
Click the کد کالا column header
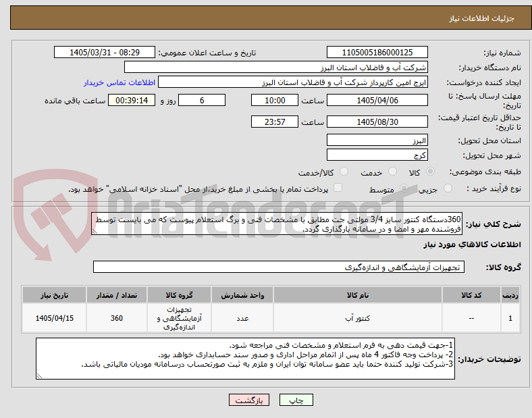[471, 295]
